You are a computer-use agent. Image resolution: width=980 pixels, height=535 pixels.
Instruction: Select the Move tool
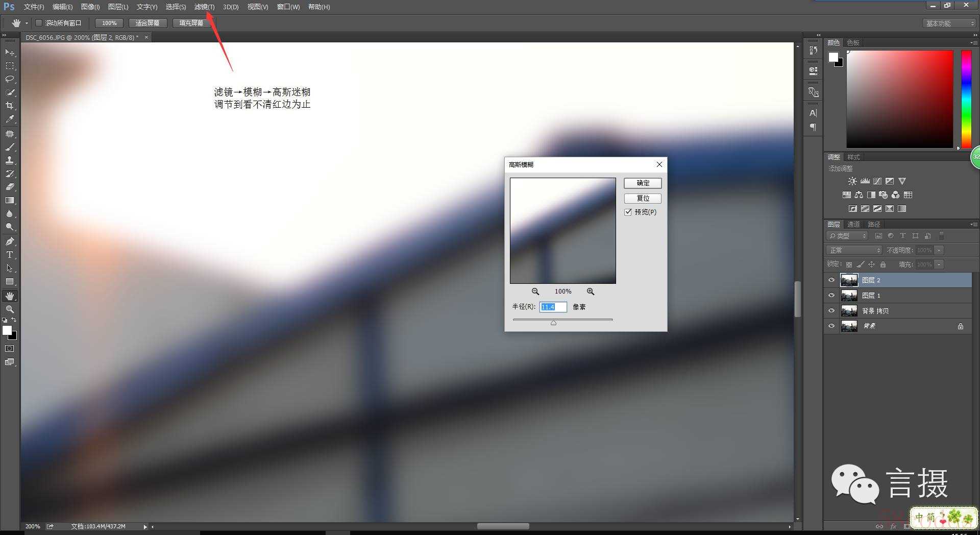coord(10,53)
